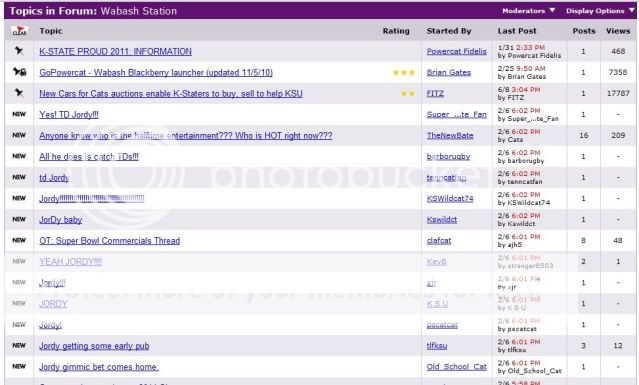This screenshot has height=385, width=639.
Task: Open the Display Options dropdown
Action: pos(600,11)
